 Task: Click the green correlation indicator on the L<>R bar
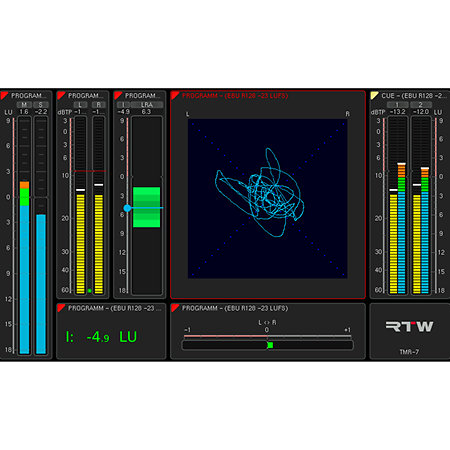[270, 345]
